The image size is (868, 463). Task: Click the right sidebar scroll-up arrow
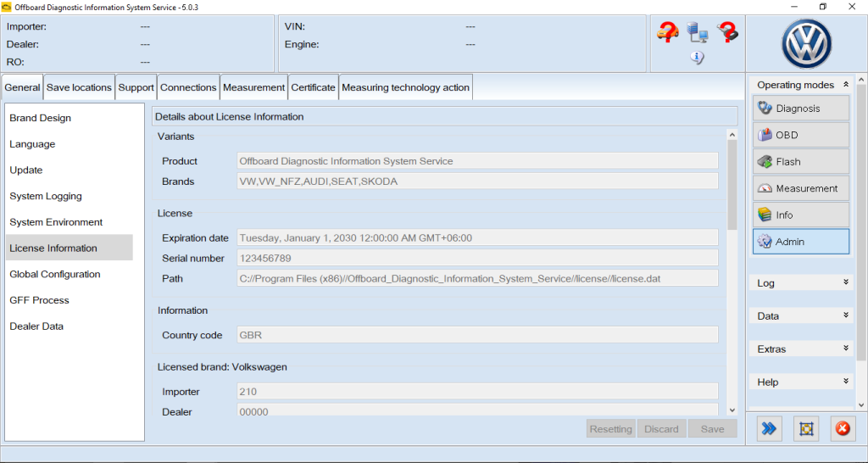[861, 81]
